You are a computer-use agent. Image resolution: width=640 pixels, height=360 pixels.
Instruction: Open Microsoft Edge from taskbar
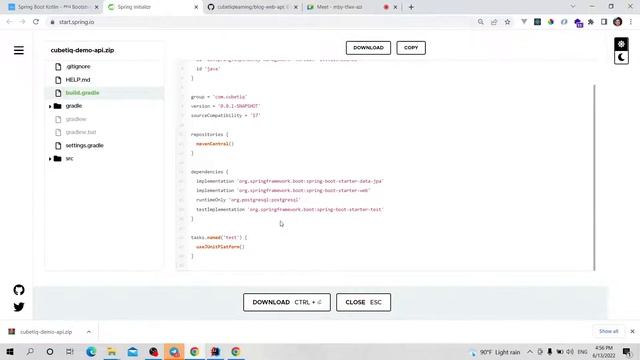point(91,351)
